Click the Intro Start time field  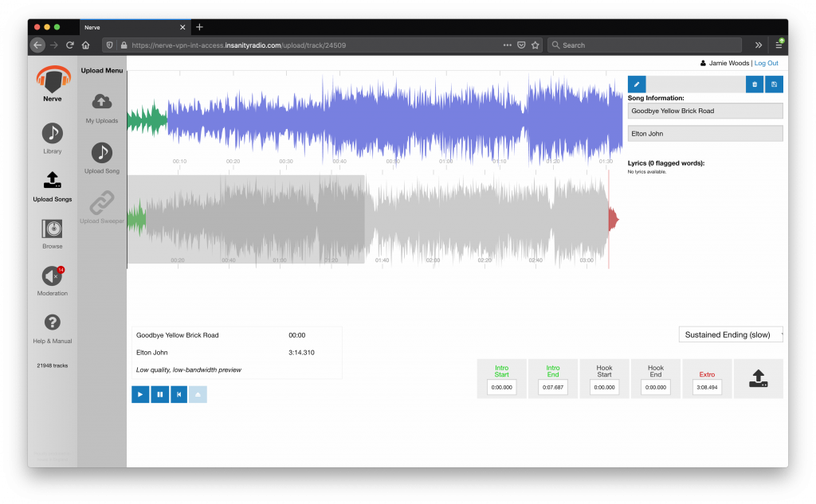[502, 387]
